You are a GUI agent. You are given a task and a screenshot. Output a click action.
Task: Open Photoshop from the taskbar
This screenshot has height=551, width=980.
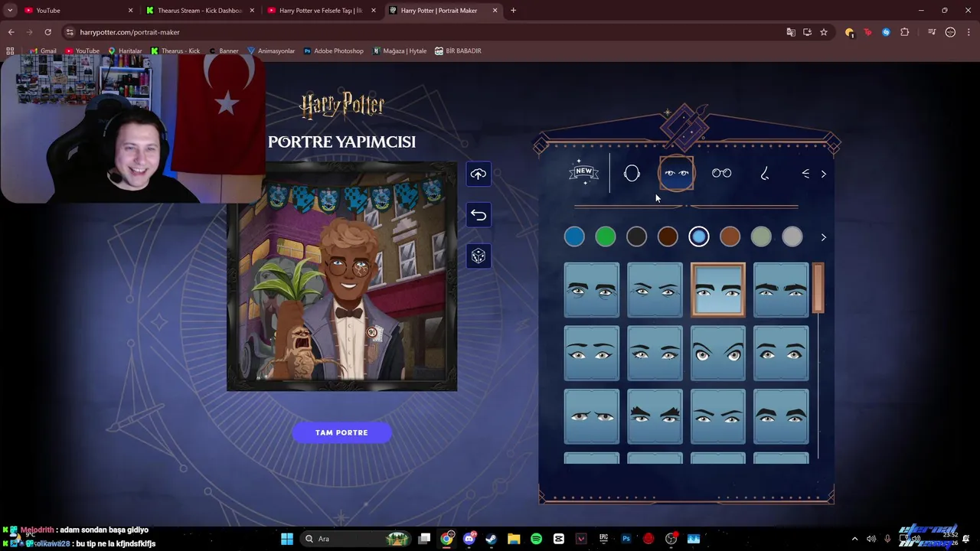(626, 539)
